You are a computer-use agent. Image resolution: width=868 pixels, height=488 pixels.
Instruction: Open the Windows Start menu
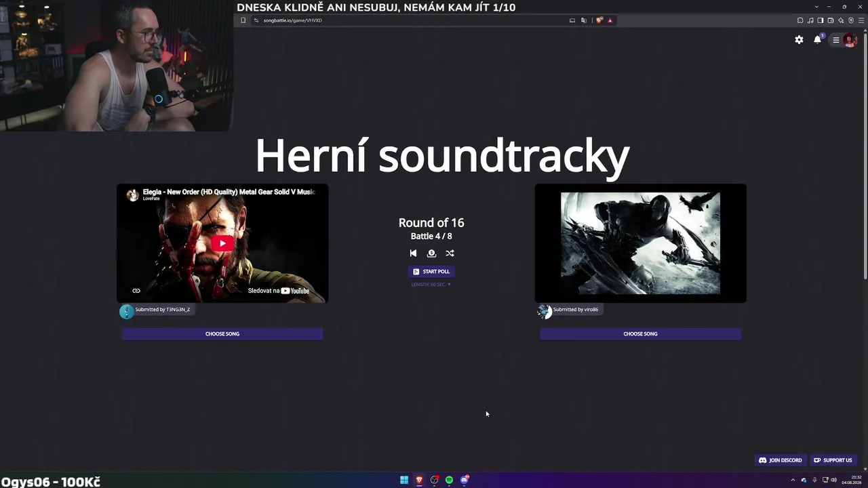tap(404, 480)
